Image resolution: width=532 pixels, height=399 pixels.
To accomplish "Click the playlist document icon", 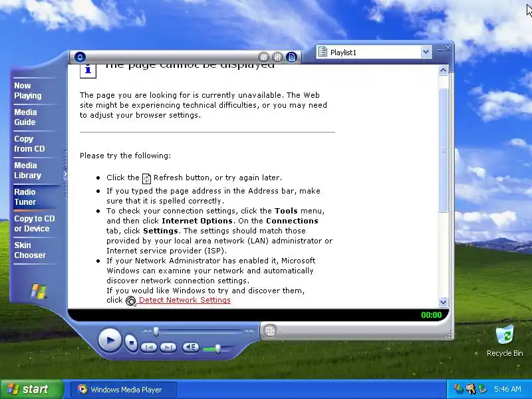I will pos(323,52).
